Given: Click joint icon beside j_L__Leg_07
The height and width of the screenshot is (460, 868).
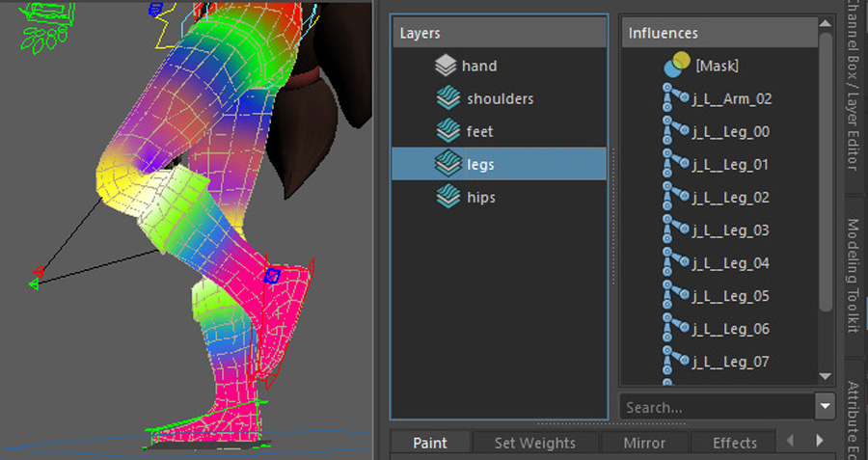Looking at the screenshot, I should pos(674,362).
